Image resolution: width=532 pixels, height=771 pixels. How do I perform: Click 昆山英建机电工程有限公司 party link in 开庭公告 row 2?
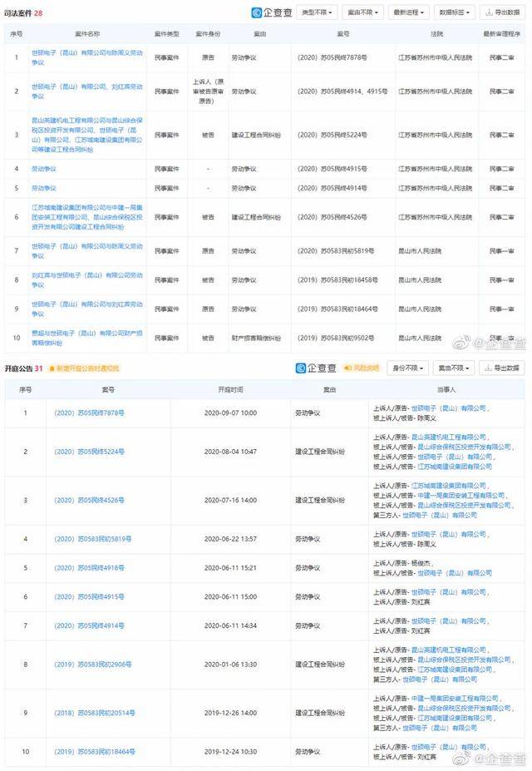pos(449,437)
